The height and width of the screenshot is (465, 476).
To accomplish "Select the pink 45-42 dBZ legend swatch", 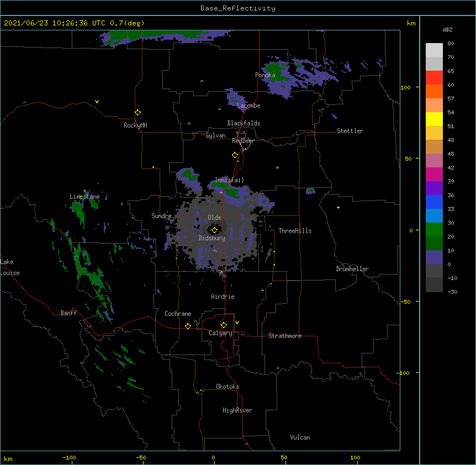I will [x=434, y=160].
